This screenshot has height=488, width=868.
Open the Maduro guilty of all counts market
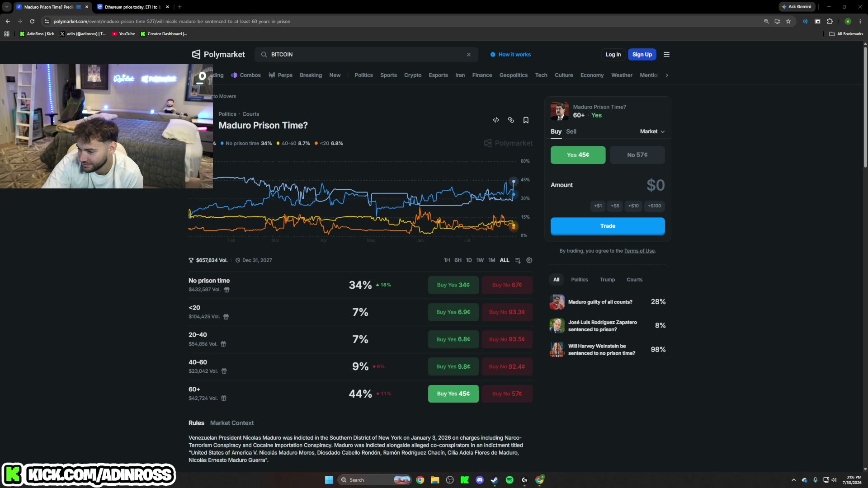pyautogui.click(x=608, y=302)
